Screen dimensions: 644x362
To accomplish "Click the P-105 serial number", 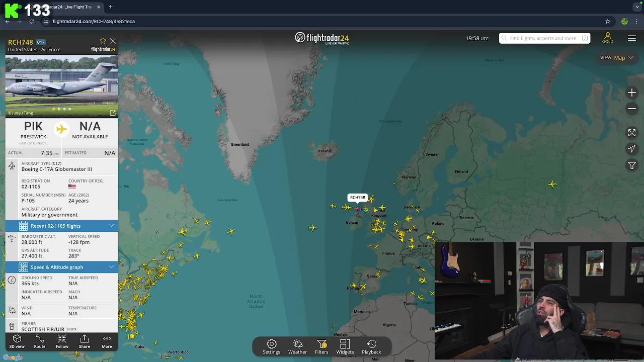I will click(29, 201).
